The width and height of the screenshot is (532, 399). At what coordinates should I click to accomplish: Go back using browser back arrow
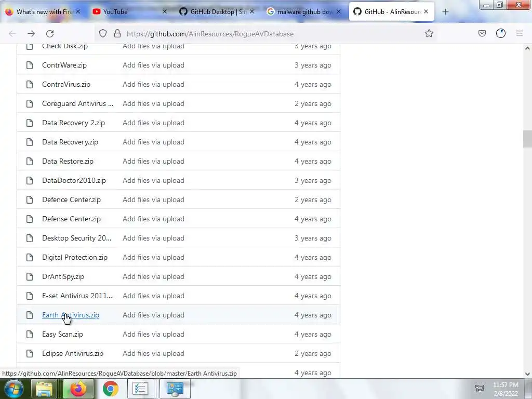[12, 34]
